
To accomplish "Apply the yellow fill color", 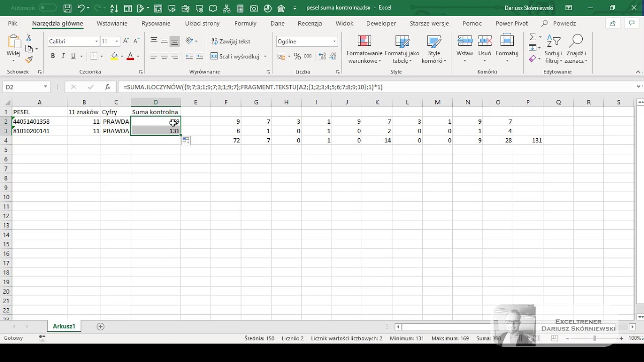I will pos(114,56).
